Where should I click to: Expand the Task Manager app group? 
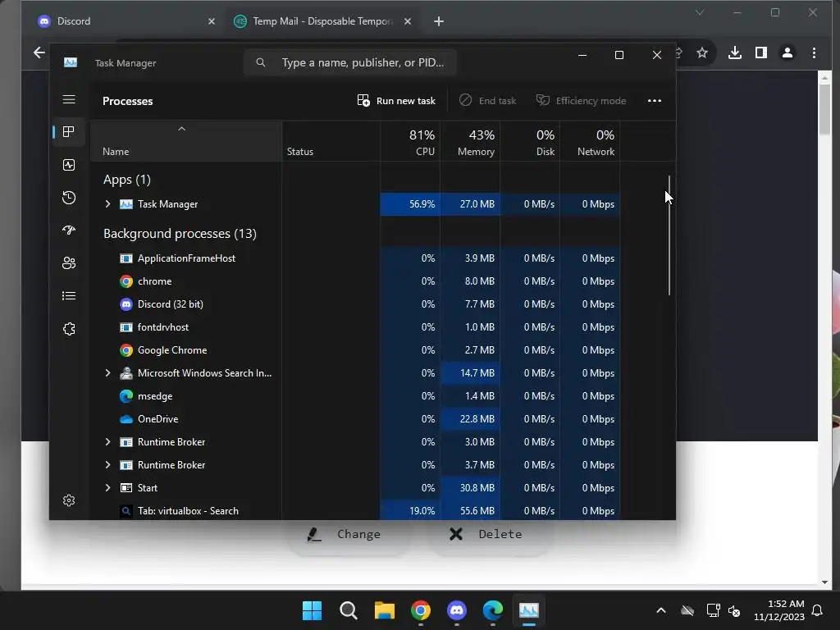click(107, 204)
